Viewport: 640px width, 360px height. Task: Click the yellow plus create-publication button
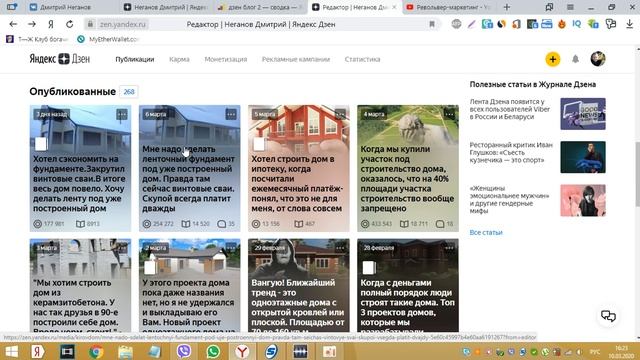tap(553, 59)
